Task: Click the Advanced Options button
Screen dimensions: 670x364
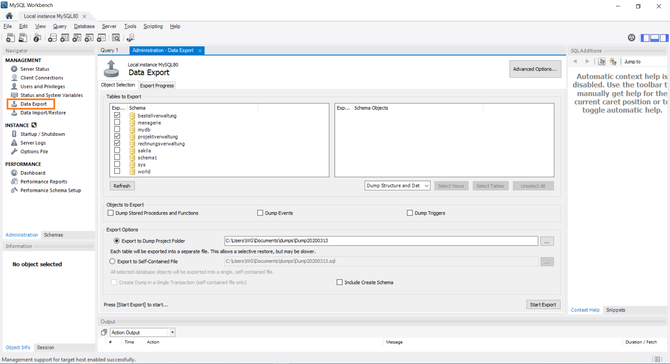Action: coord(535,69)
